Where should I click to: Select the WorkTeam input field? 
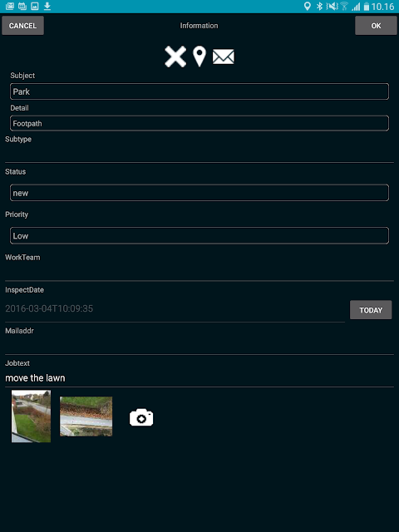click(199, 272)
